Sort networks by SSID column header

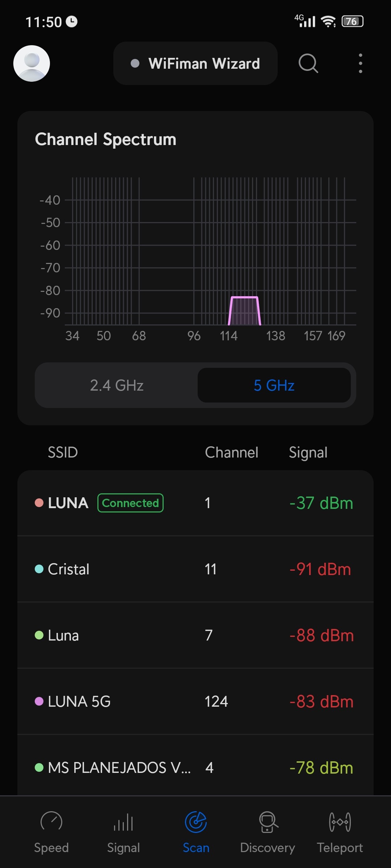(63, 452)
